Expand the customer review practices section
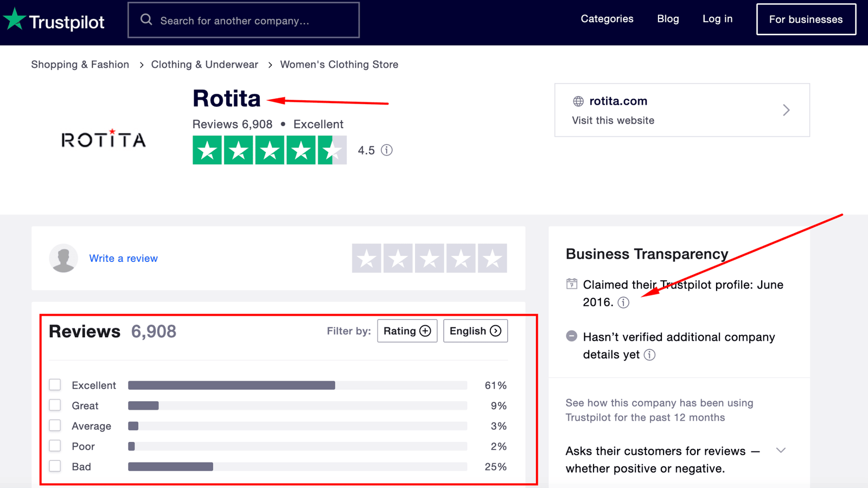 [x=781, y=450]
